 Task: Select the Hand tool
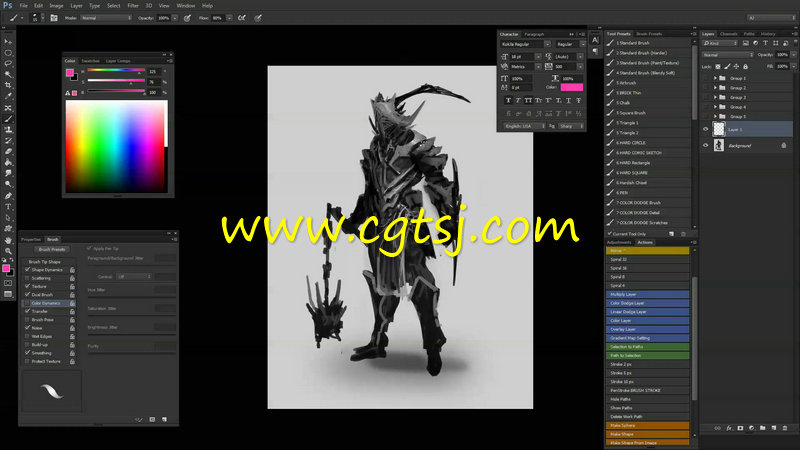pos(8,240)
